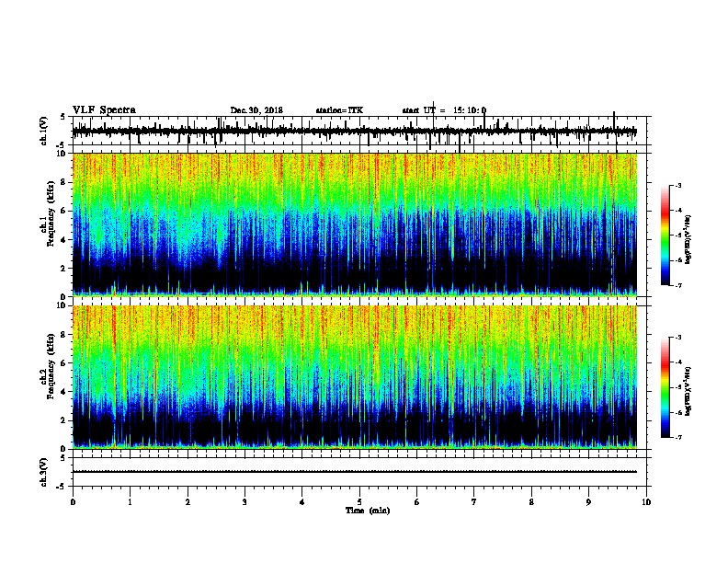Click the "-7" label on ch.2 colorbar
This screenshot has height=563, width=728.
(677, 437)
